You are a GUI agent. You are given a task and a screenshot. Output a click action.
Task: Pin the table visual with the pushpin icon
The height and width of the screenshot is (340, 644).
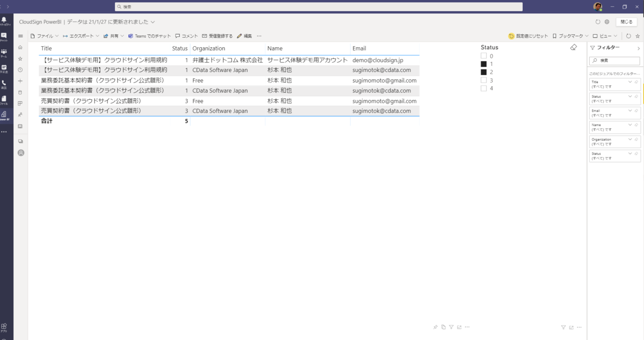(435, 327)
